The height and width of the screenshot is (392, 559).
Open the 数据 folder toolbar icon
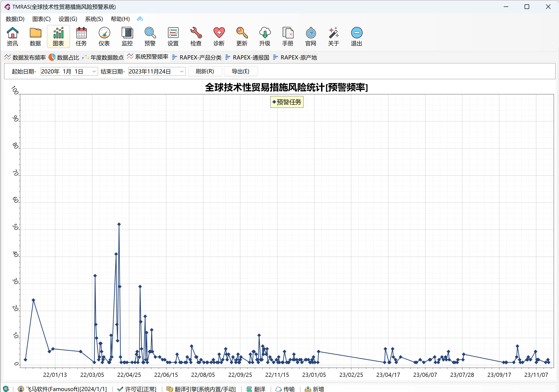point(35,36)
